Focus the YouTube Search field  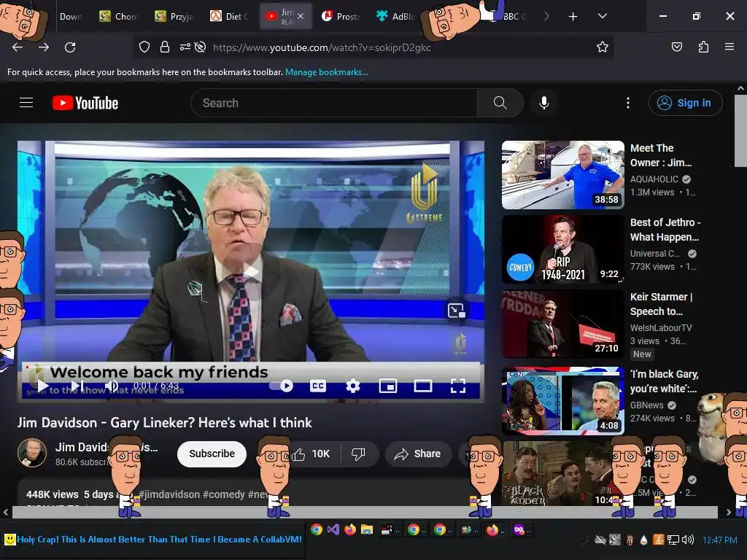click(x=334, y=103)
